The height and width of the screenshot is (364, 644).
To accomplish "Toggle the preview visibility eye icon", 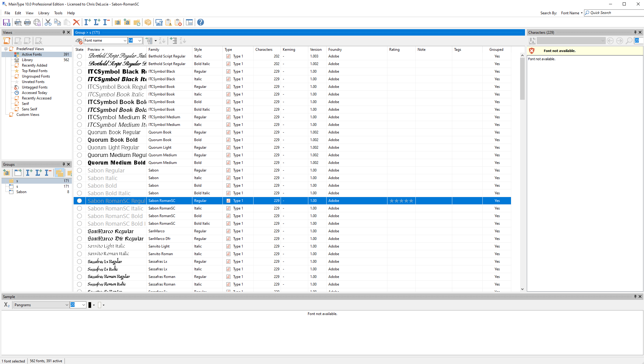I will [79, 41].
